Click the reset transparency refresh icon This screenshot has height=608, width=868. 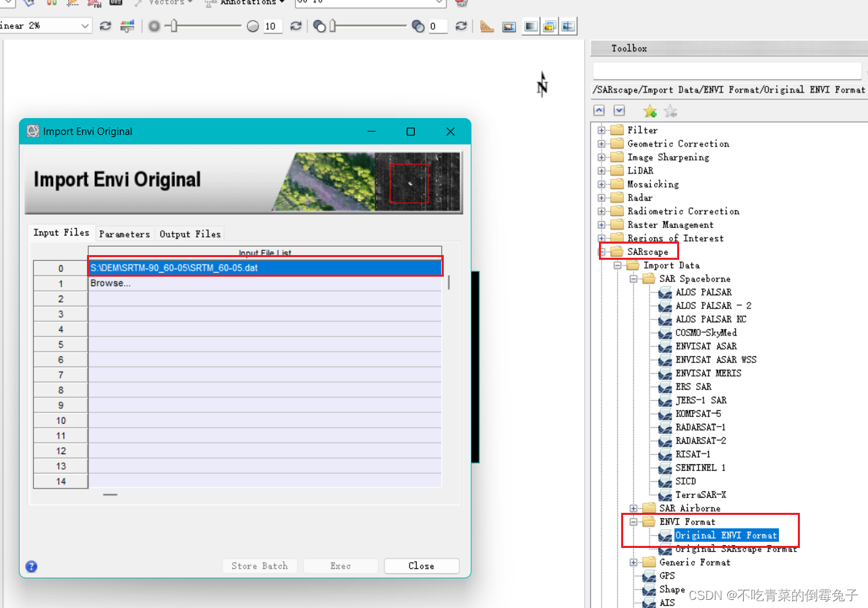click(461, 26)
